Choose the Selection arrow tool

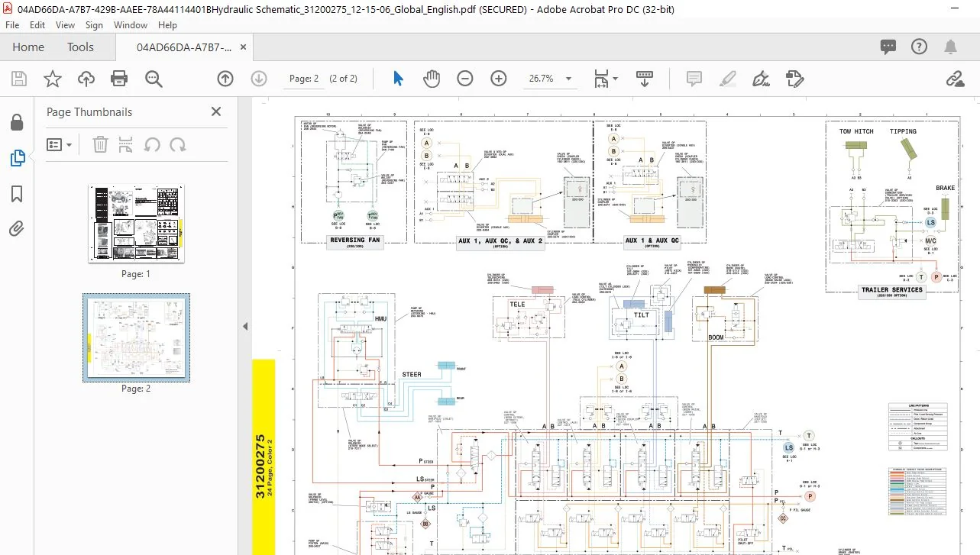click(398, 79)
